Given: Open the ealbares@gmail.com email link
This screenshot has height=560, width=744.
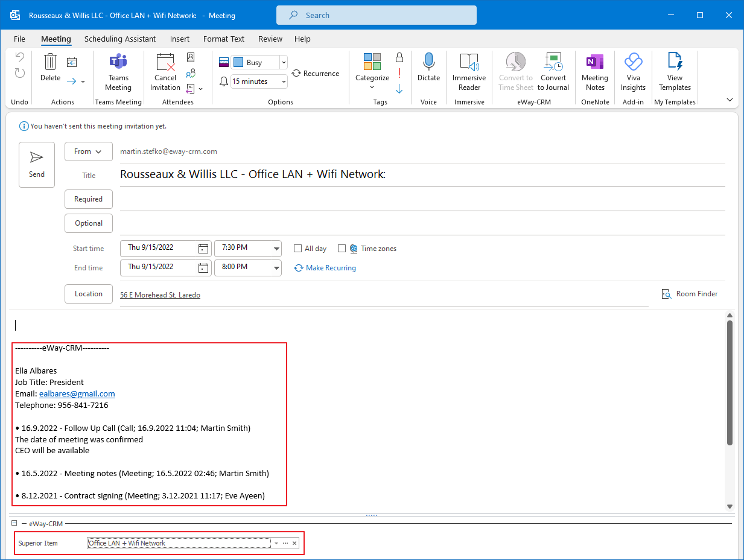Looking at the screenshot, I should click(77, 393).
